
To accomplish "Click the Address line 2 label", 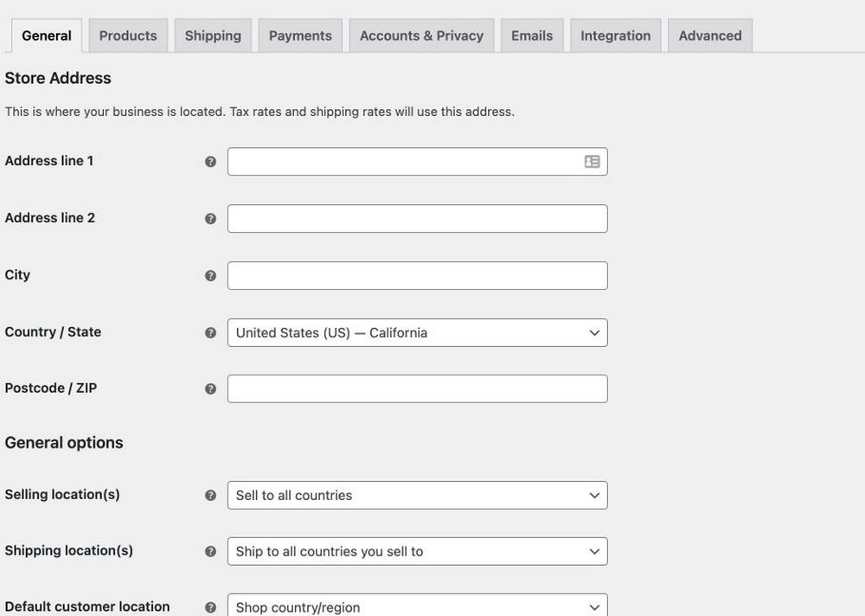I will [x=49, y=217].
